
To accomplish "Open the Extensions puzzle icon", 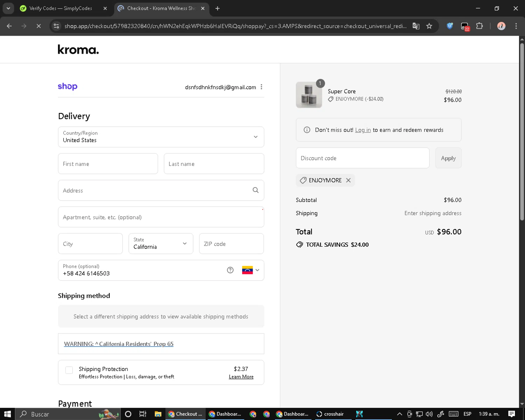I will [479, 26].
